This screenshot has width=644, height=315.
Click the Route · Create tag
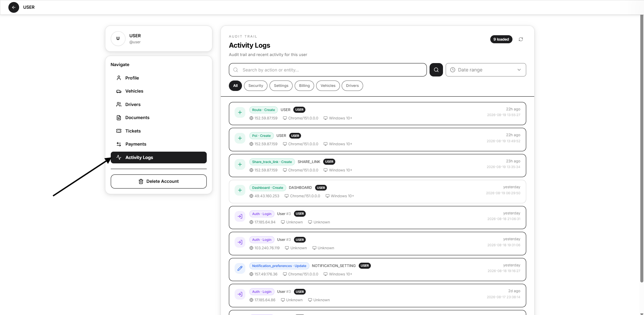click(x=263, y=110)
